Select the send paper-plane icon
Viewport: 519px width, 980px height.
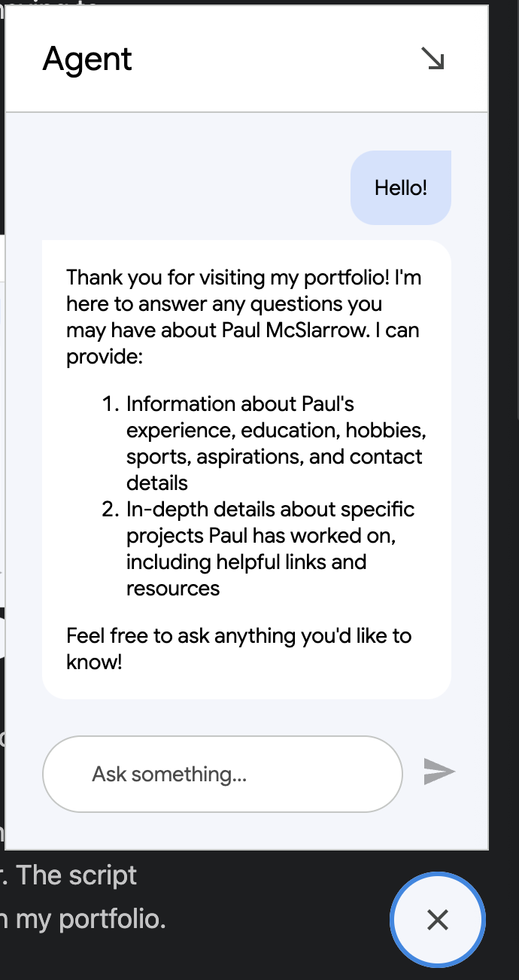click(x=439, y=772)
